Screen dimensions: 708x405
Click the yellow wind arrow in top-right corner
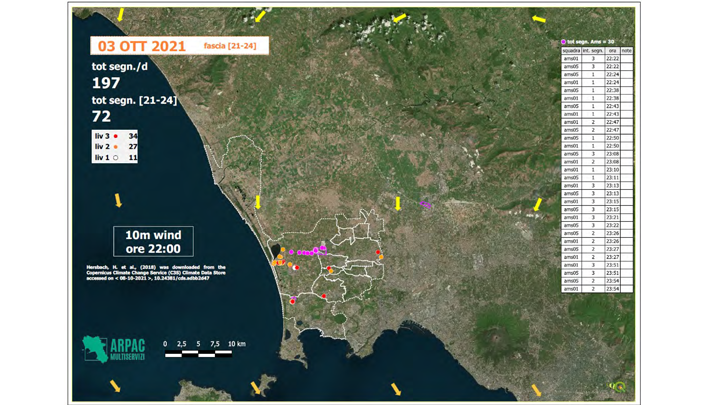click(539, 18)
